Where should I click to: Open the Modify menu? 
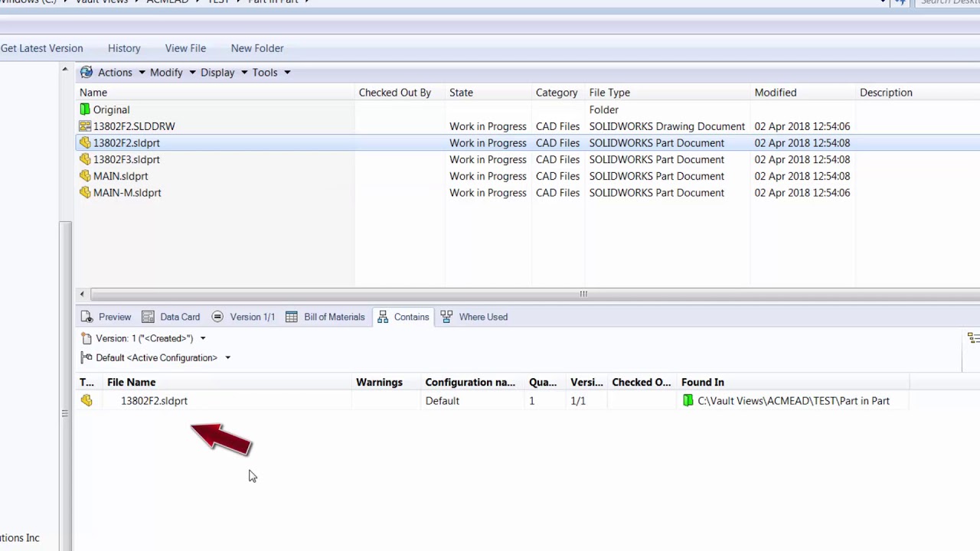tap(172, 73)
